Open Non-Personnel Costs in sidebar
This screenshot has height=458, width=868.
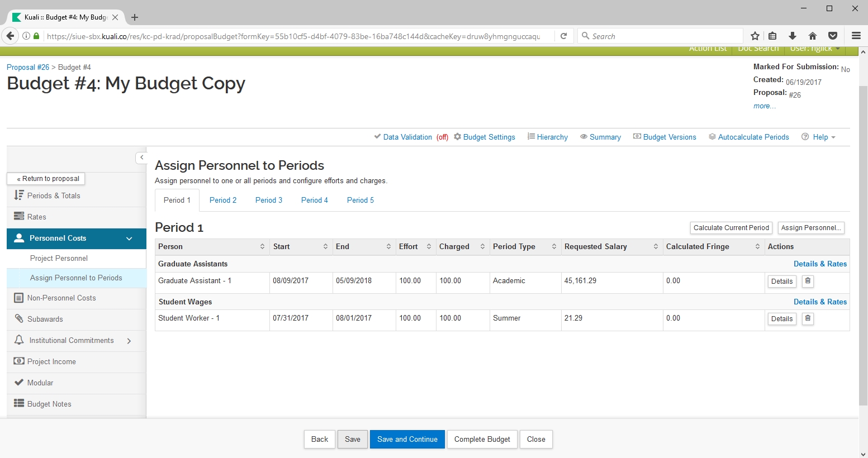point(61,298)
